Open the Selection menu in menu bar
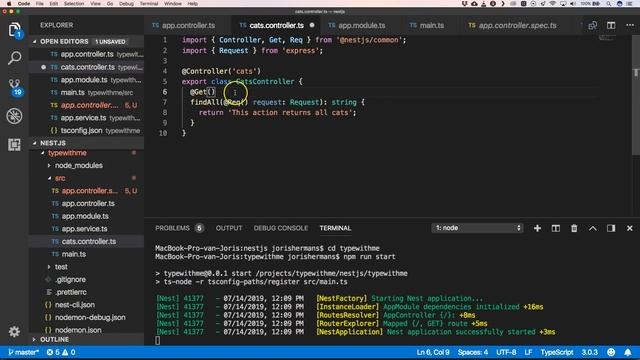This screenshot has height=360, width=640. pyautogui.click(x=74, y=4)
